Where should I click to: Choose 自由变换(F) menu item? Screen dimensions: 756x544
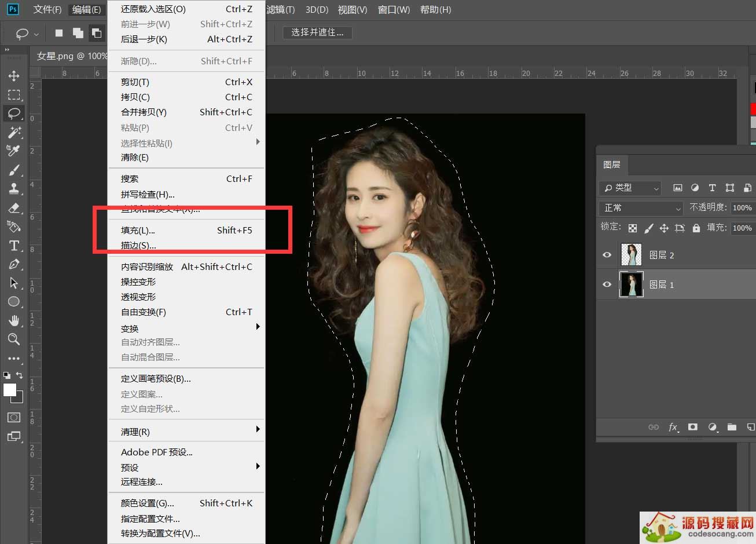[186, 312]
